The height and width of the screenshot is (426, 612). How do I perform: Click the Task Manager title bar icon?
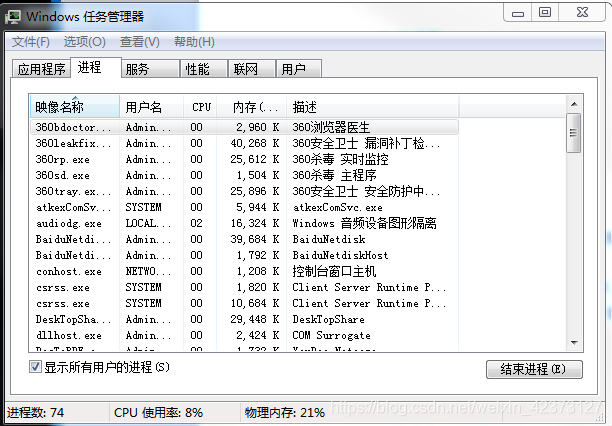click(x=13, y=16)
